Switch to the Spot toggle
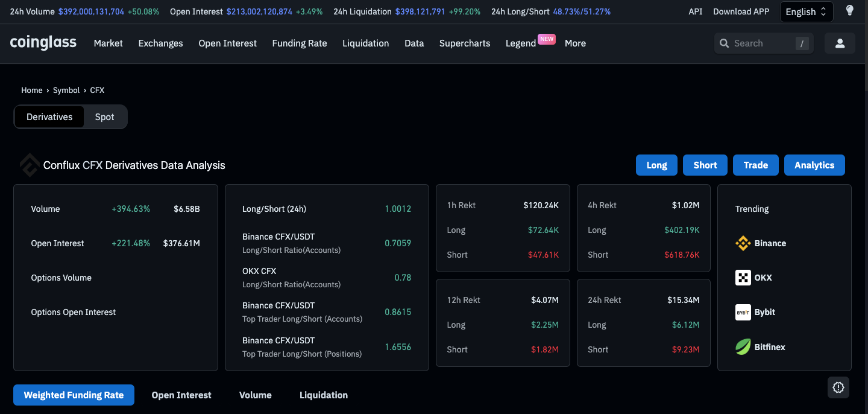The height and width of the screenshot is (414, 868). tap(104, 117)
